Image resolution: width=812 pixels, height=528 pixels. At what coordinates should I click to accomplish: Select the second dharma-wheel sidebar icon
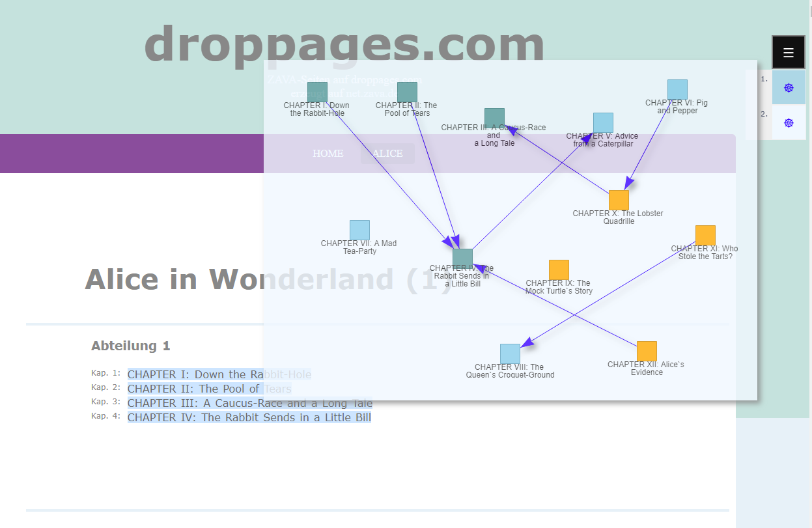[x=788, y=122]
